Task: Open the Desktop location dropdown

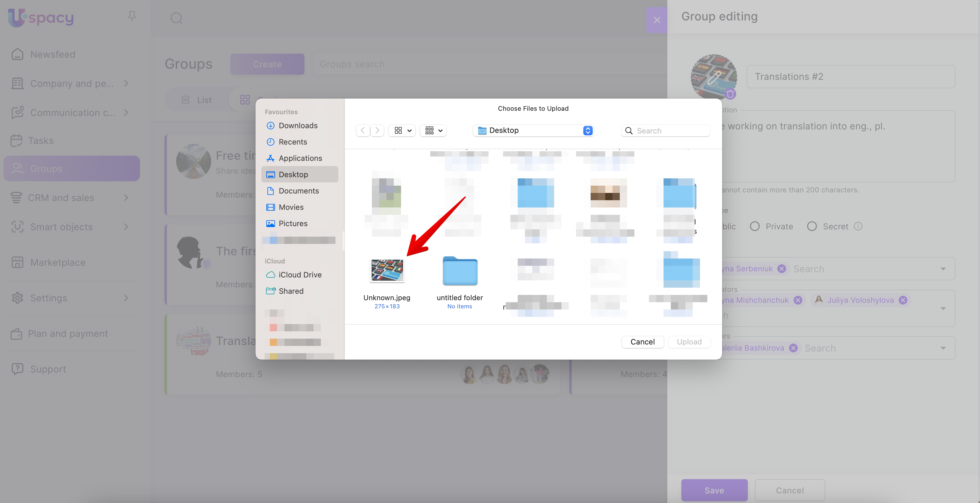Action: [533, 130]
